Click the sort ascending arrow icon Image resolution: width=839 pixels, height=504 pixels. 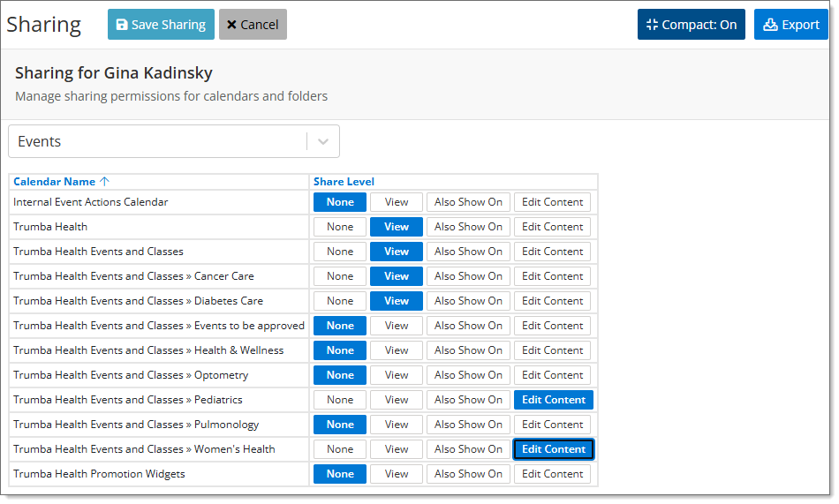[104, 181]
